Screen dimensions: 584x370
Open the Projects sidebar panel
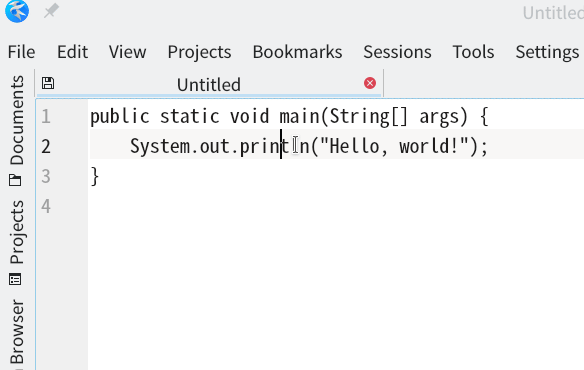pos(16,242)
